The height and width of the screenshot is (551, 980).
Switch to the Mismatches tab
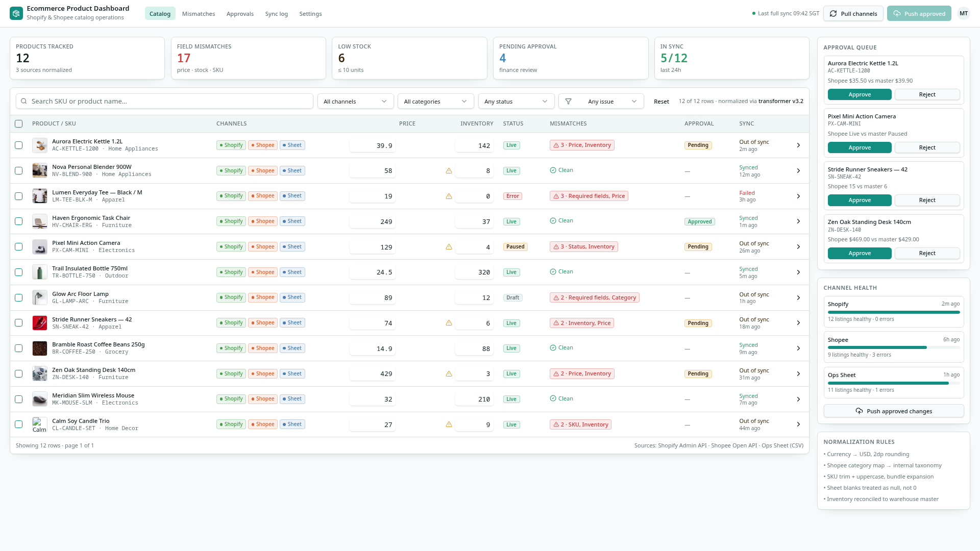point(199,14)
